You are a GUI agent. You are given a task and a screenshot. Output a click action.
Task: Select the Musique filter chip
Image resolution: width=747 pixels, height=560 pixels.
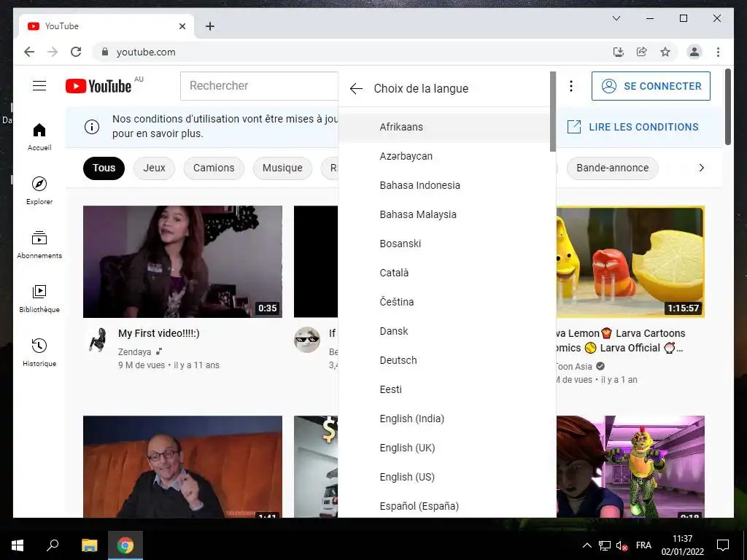click(x=282, y=168)
